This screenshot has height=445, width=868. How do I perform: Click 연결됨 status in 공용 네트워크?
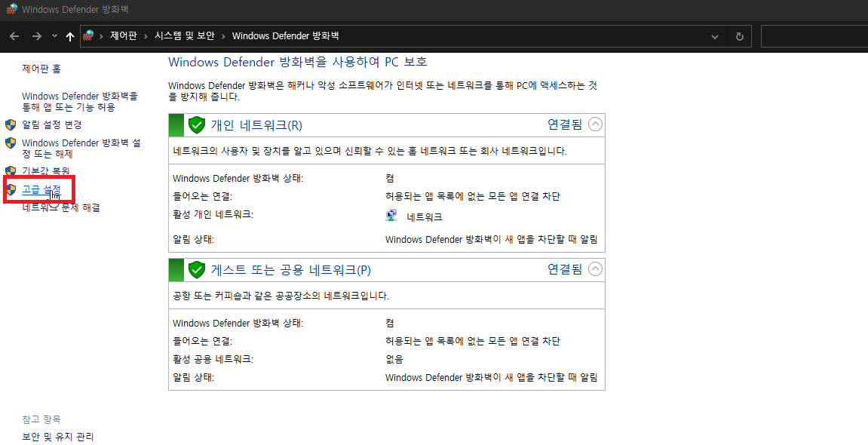(565, 269)
